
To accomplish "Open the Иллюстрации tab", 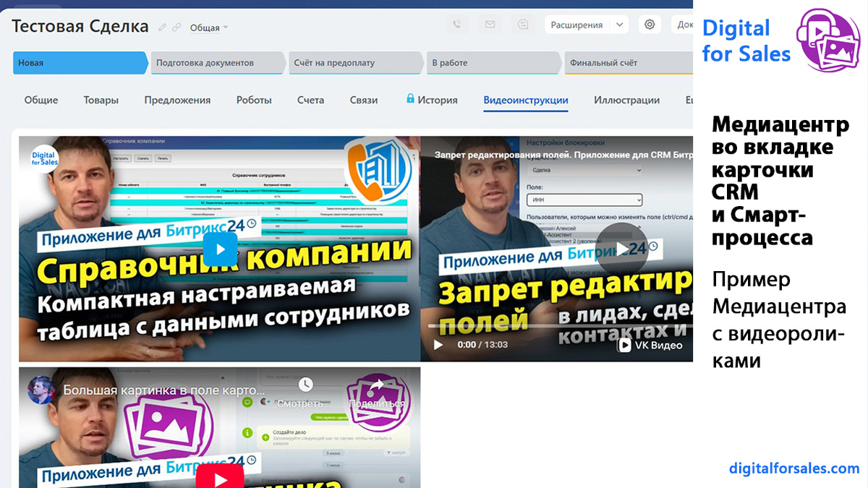I will coord(626,100).
